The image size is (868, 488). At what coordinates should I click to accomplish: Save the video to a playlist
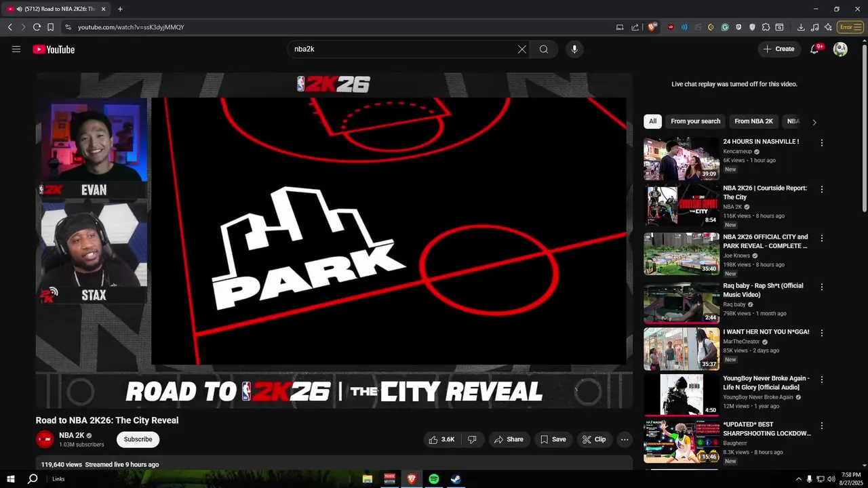(553, 439)
